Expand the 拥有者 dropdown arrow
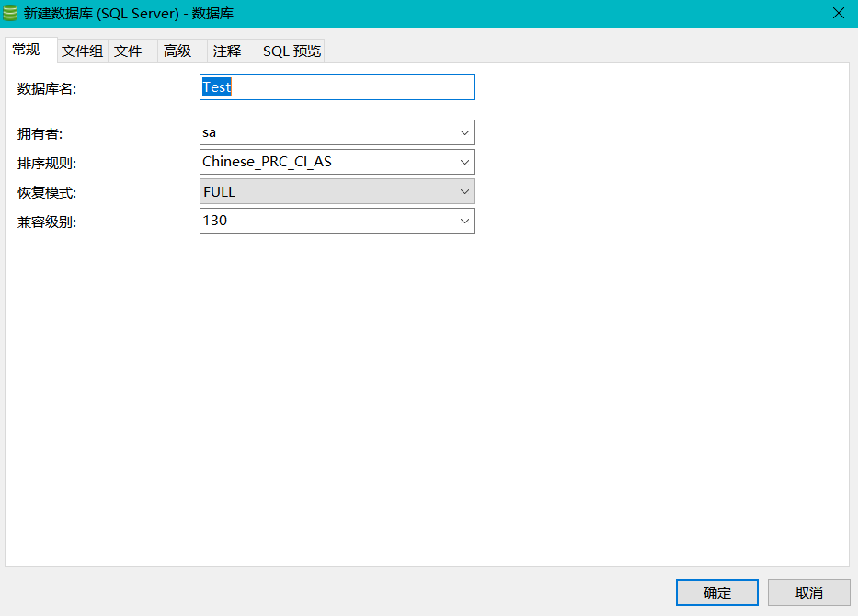The width and height of the screenshot is (858, 616). coord(464,133)
